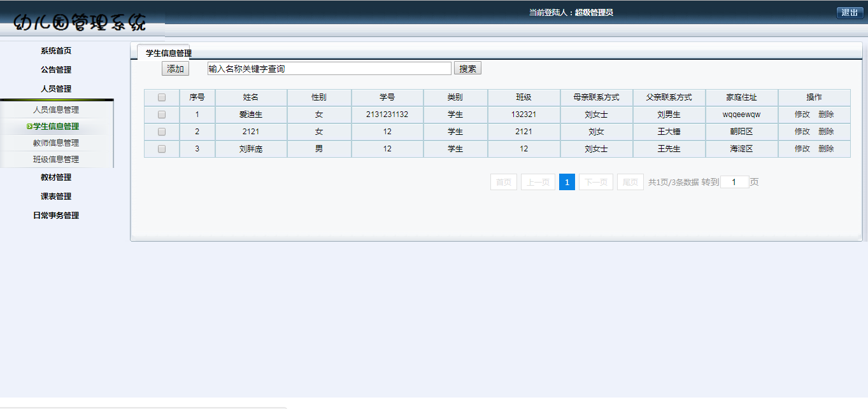Click the 学号 column header
The width and height of the screenshot is (868, 409).
coord(387,97)
